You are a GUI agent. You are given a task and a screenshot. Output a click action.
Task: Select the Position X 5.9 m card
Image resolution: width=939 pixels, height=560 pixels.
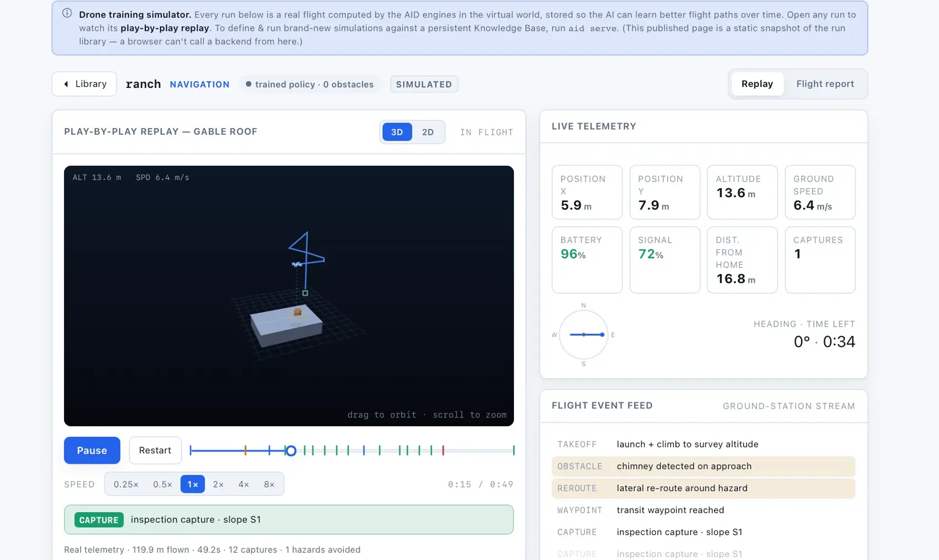[x=587, y=192]
